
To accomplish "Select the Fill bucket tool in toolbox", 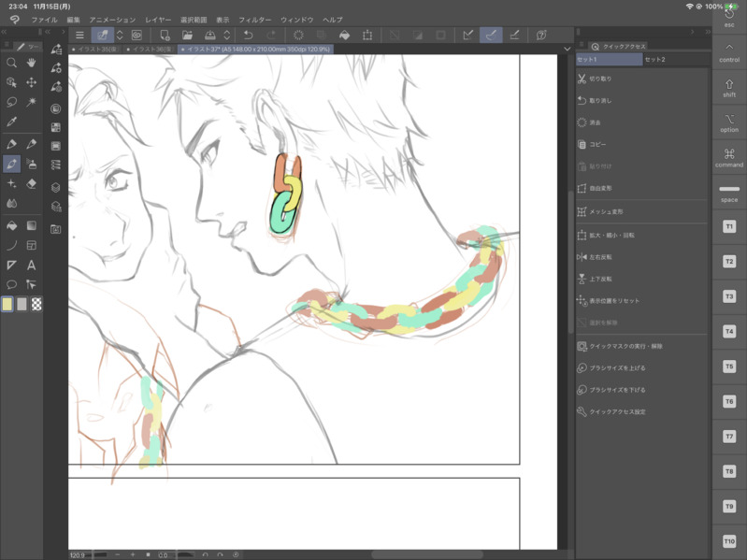I will tap(11, 225).
